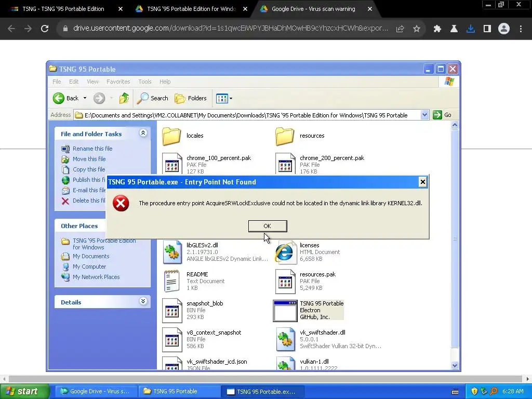Click the red error icon in the dialog
The image size is (532, 399).
click(121, 203)
